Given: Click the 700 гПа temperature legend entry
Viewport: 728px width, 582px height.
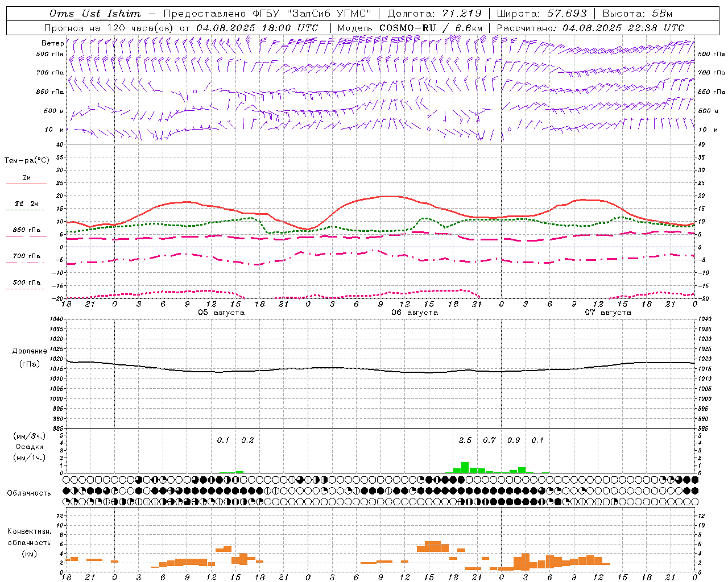Looking at the screenshot, I should click(x=27, y=256).
